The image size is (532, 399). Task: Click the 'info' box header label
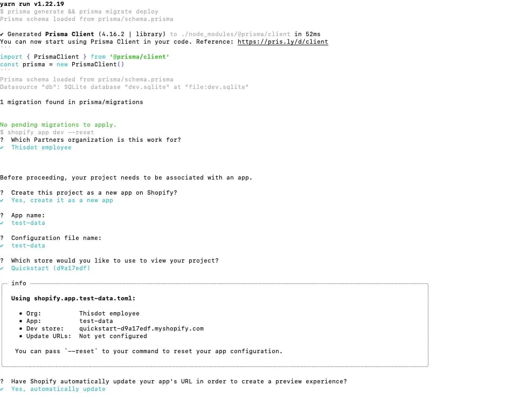click(19, 283)
